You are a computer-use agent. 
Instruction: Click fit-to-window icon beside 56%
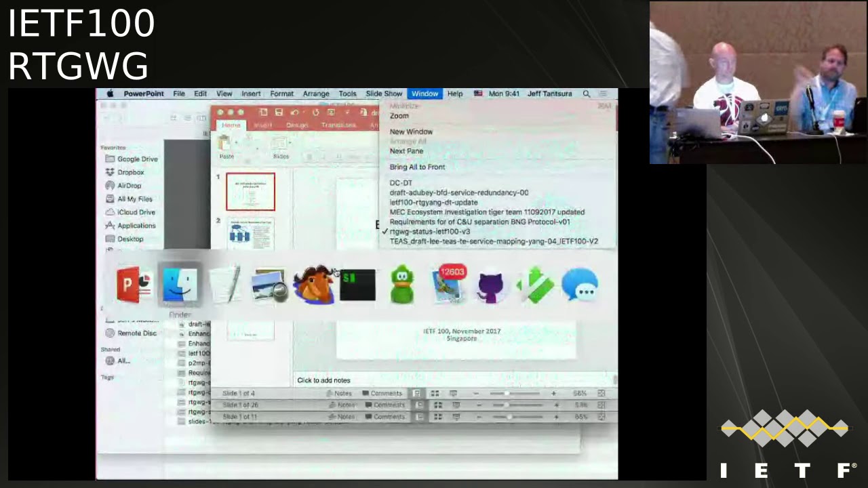coord(601,393)
